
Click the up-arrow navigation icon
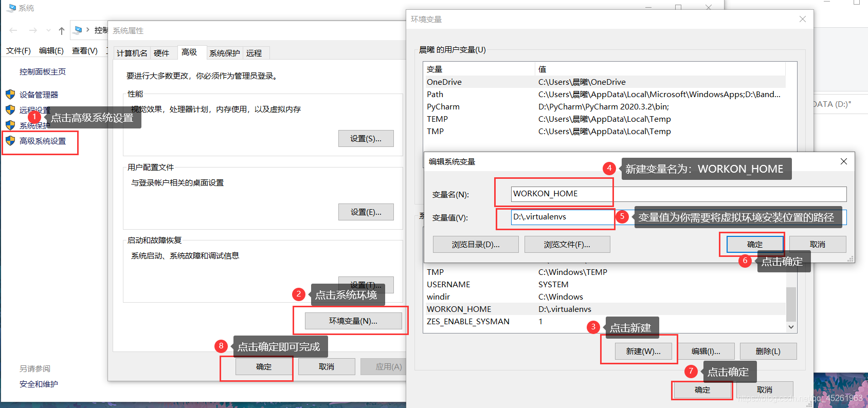tap(62, 31)
